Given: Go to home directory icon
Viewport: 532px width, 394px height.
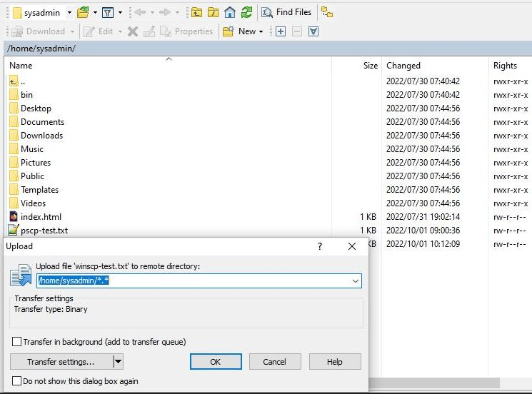Looking at the screenshot, I should click(x=229, y=12).
